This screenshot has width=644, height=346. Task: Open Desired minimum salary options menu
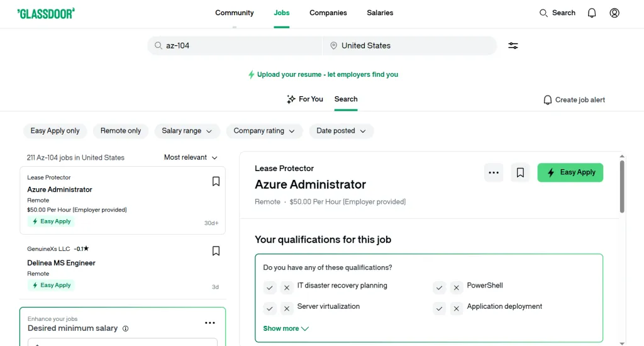pos(210,323)
